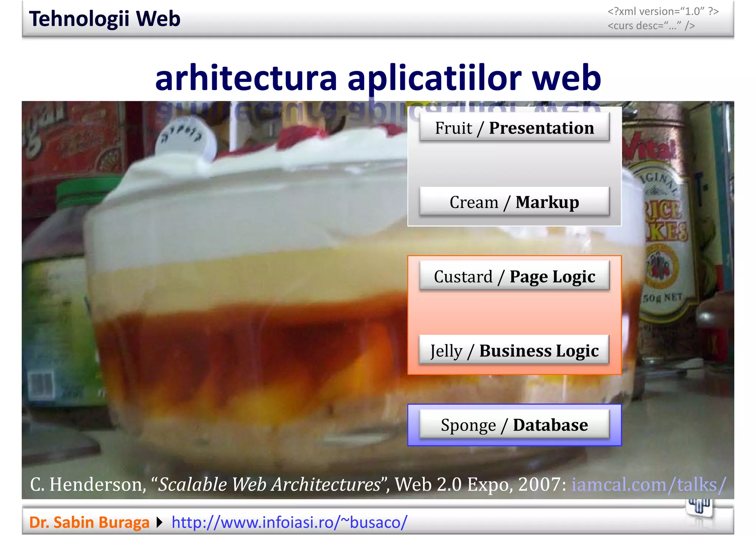Click the slide title arhitectura aplicatiilor web
The width and height of the screenshot is (756, 535).
378,78
